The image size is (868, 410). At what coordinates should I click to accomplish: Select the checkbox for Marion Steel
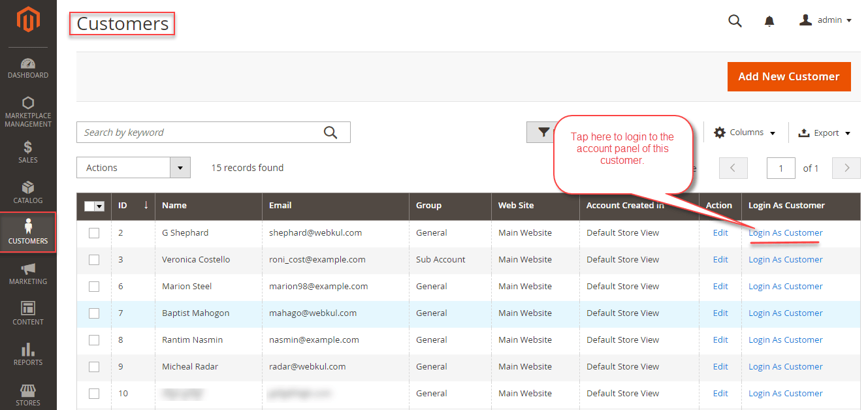[x=94, y=287]
